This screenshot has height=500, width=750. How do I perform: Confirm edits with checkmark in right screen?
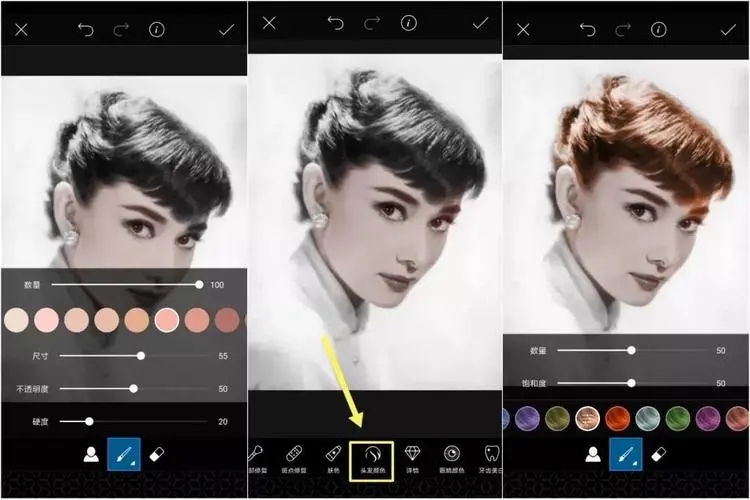click(728, 30)
